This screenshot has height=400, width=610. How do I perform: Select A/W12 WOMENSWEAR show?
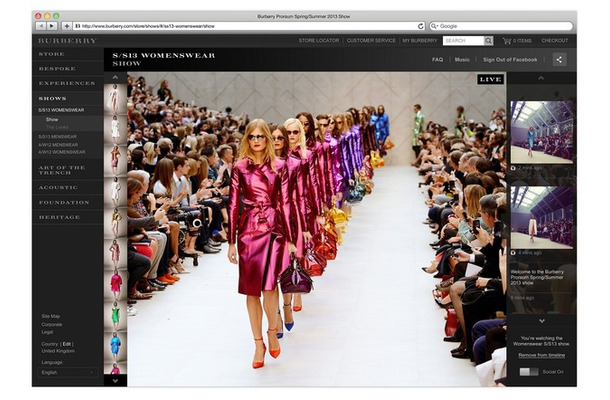click(61, 152)
